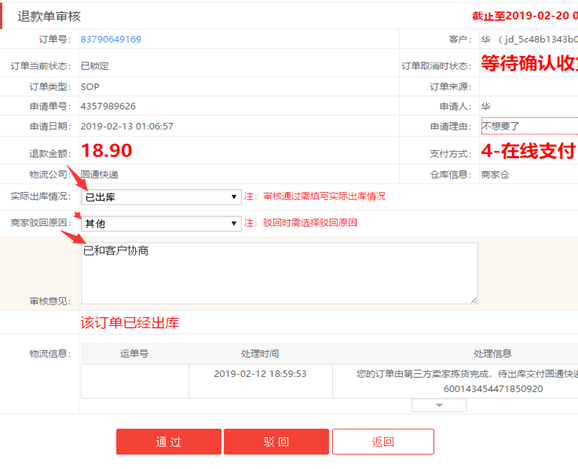Reject the refund with the 驳回 button
Screen dimensions: 578x469
276,441
